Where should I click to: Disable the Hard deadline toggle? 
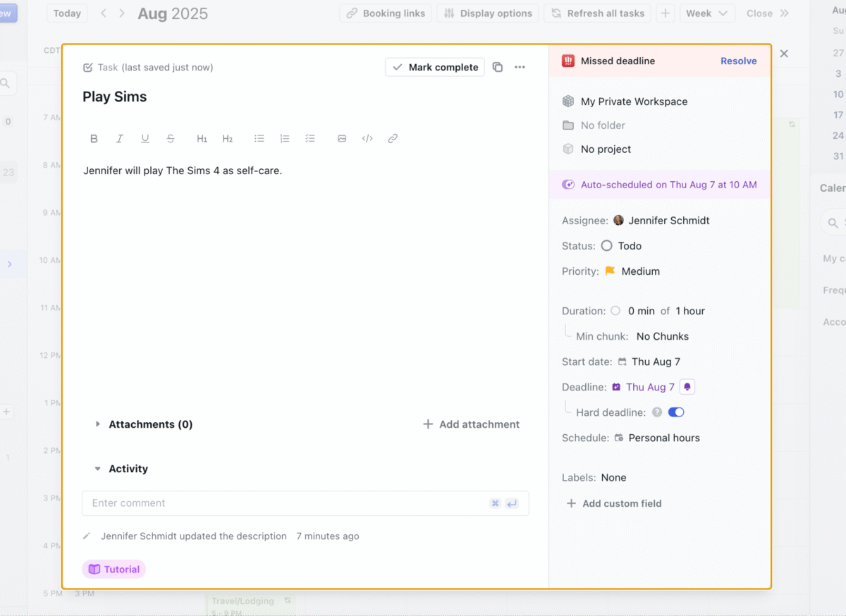676,412
